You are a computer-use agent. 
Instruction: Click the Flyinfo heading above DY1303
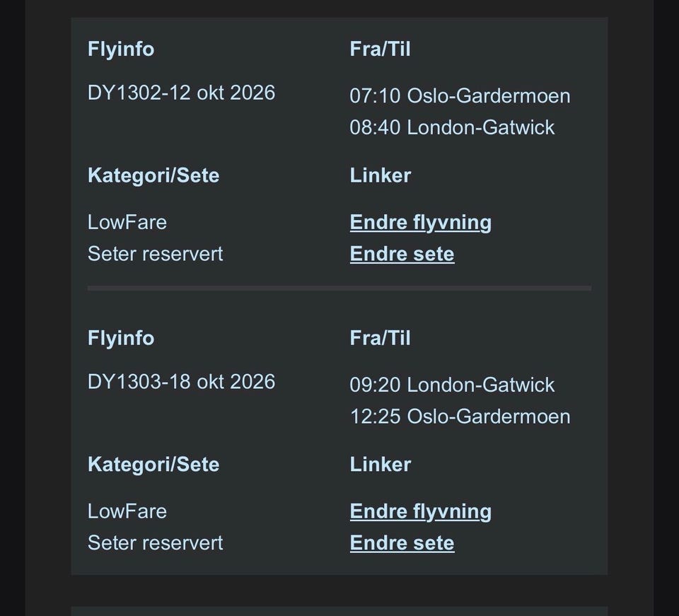(121, 338)
